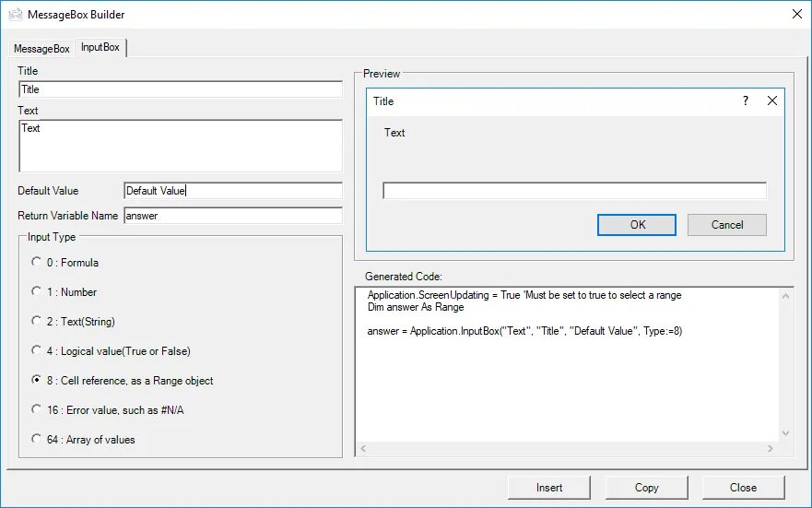Click the generated code scroll down arrow
This screenshot has height=508, width=812.
785,433
